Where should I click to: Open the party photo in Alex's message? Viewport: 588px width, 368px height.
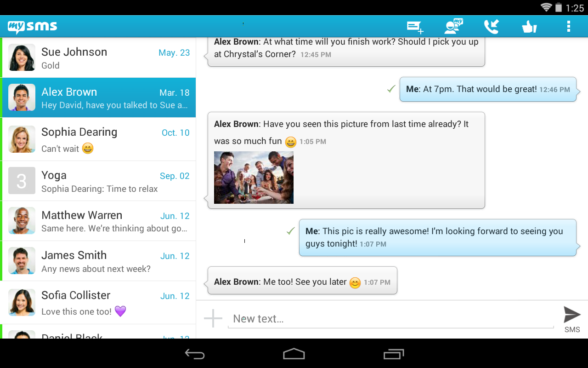click(253, 178)
